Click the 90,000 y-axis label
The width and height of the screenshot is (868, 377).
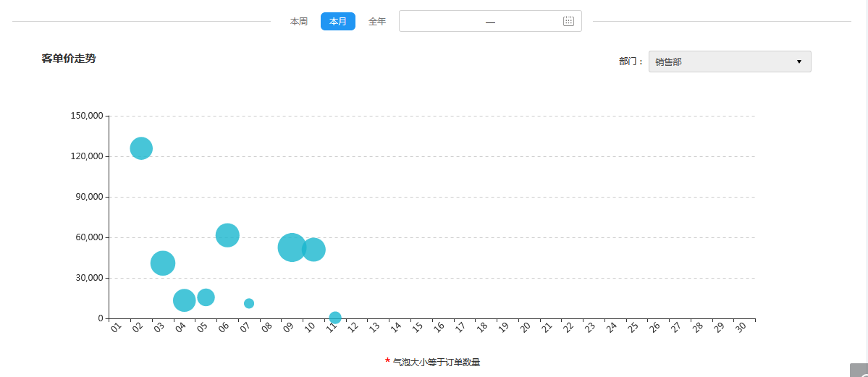89,197
